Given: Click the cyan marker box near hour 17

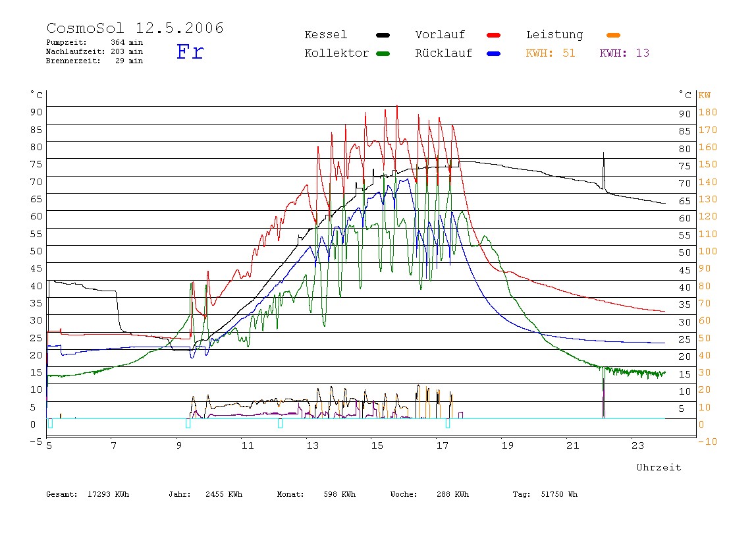Looking at the screenshot, I should (x=448, y=424).
